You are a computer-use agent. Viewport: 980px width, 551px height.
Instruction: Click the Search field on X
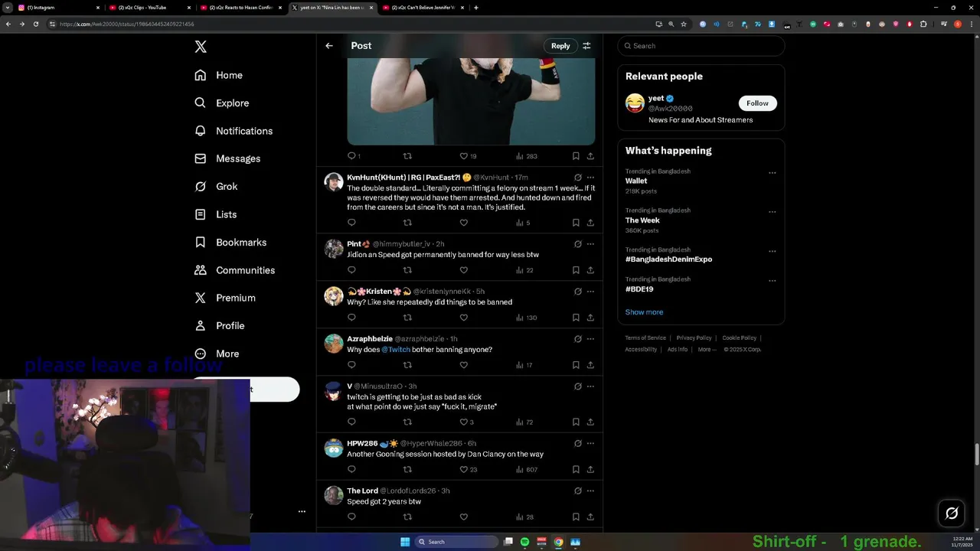(701, 46)
